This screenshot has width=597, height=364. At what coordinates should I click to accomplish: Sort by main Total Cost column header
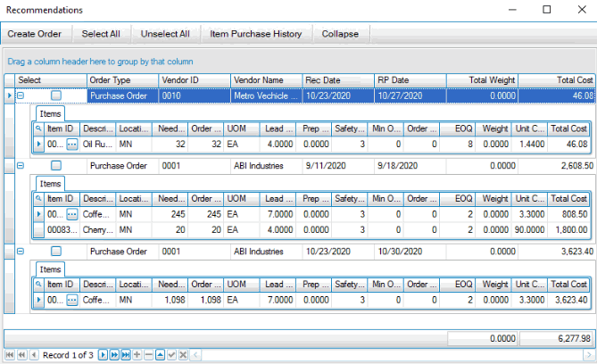click(x=557, y=80)
